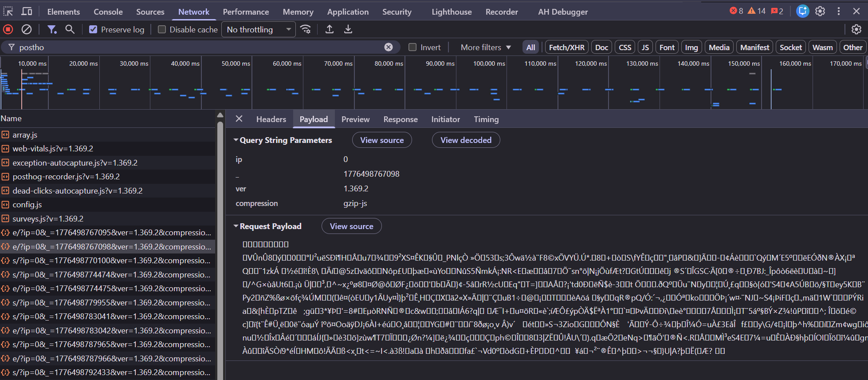This screenshot has width=868, height=380.
Task: Open the Preview tab
Action: (x=355, y=119)
